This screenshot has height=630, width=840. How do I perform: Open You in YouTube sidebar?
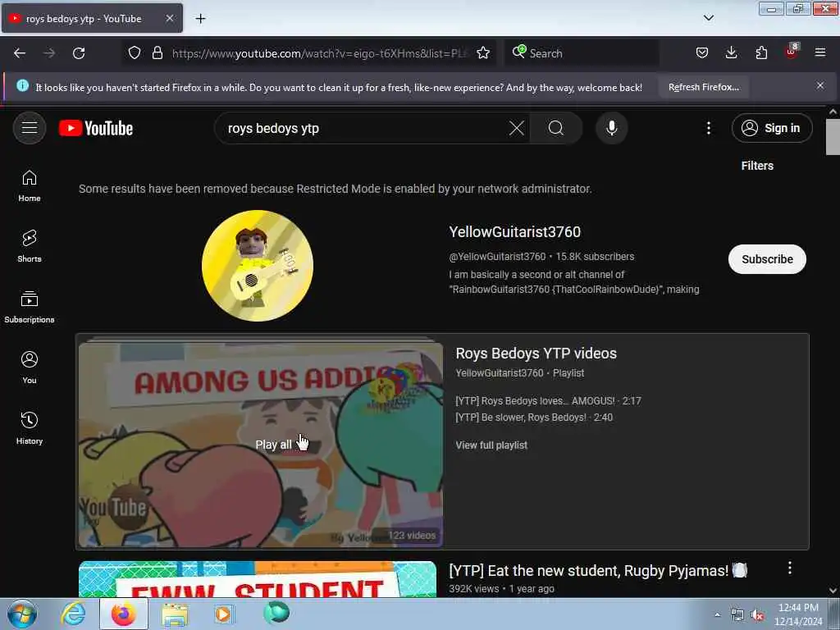[x=30, y=367]
